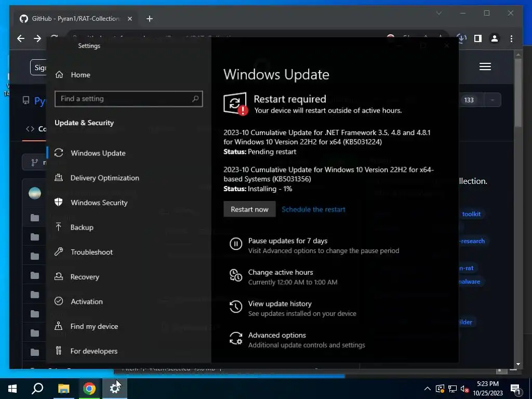
Task: Open the taskbar clock showing 5:23 PM
Action: (487, 389)
